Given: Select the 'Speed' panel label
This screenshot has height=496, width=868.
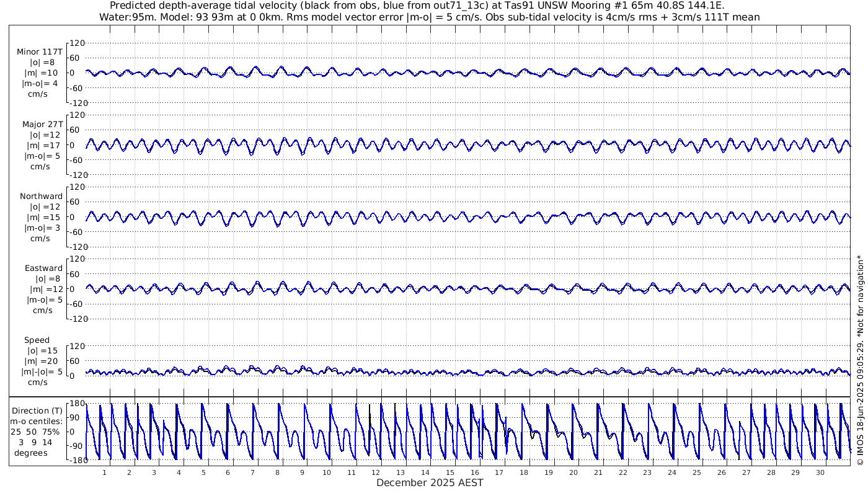Looking at the screenshot, I should coord(37,340).
